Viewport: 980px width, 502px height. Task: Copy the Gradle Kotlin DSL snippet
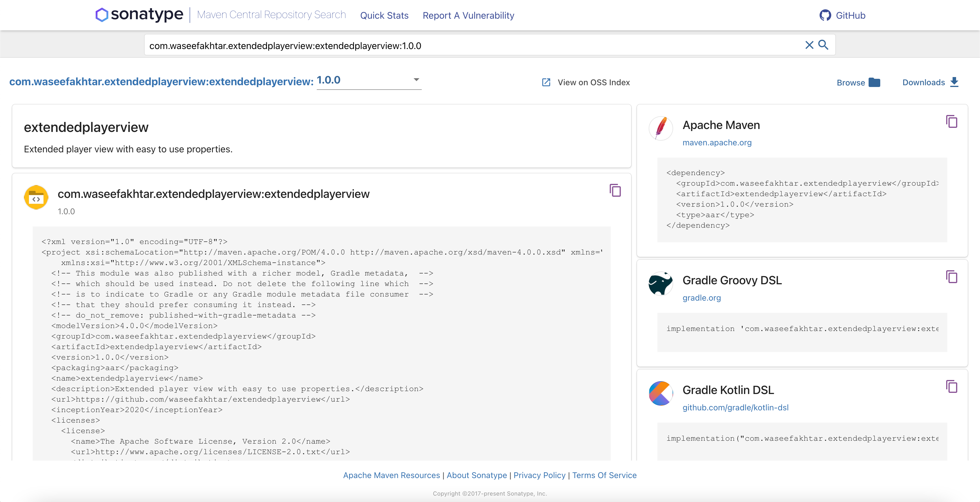(x=951, y=387)
